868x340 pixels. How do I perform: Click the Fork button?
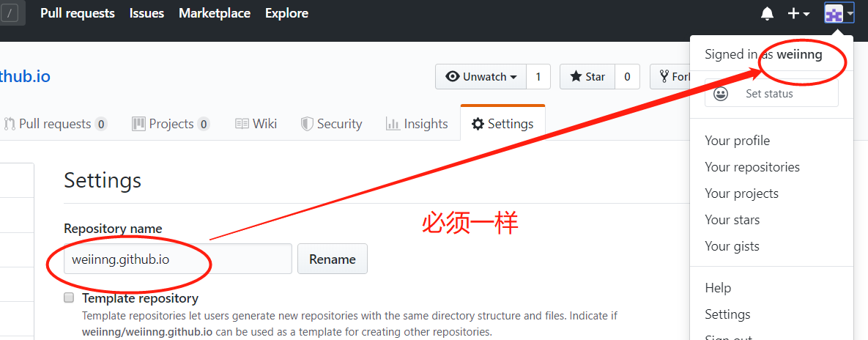pyautogui.click(x=669, y=77)
